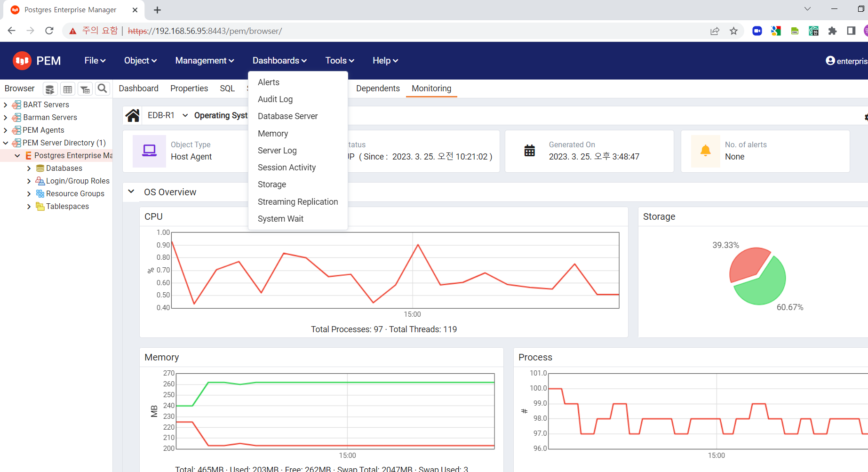Click the BART Servers group icon
868x472 pixels.
tap(17, 104)
